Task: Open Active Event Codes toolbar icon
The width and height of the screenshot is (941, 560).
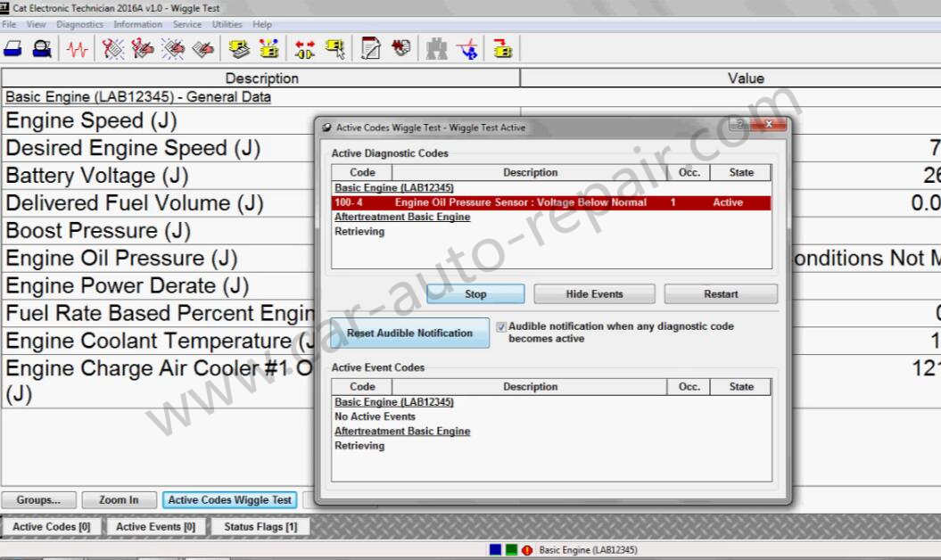Action: pyautogui.click(x=173, y=49)
